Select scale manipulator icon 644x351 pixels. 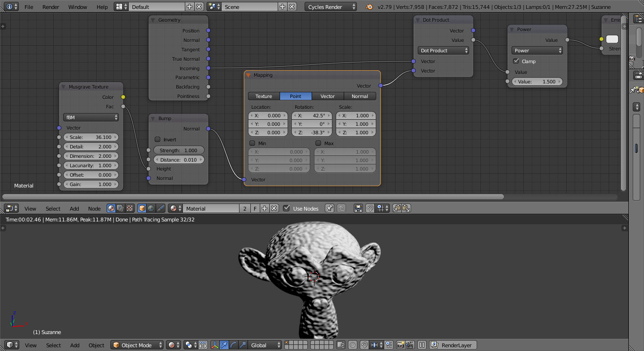coord(242,345)
